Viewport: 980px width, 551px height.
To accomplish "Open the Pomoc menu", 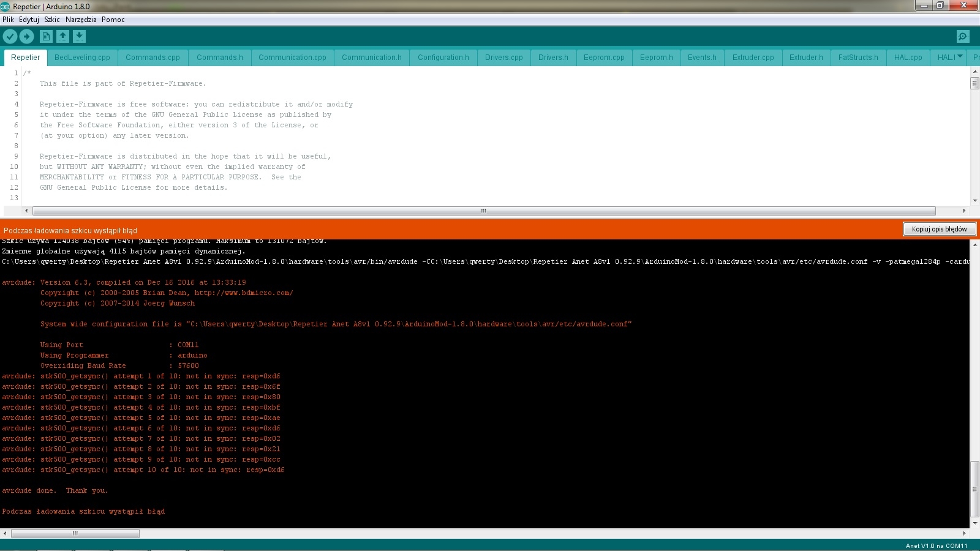I will pos(113,20).
